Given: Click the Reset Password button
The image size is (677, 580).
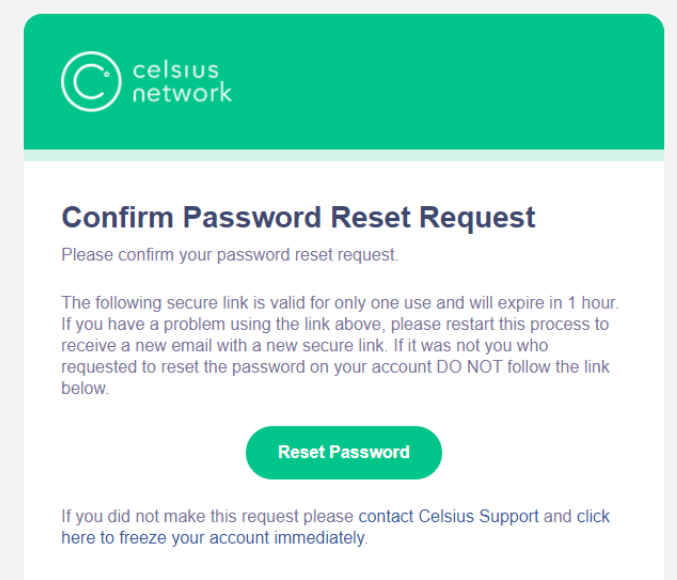Looking at the screenshot, I should (x=344, y=452).
